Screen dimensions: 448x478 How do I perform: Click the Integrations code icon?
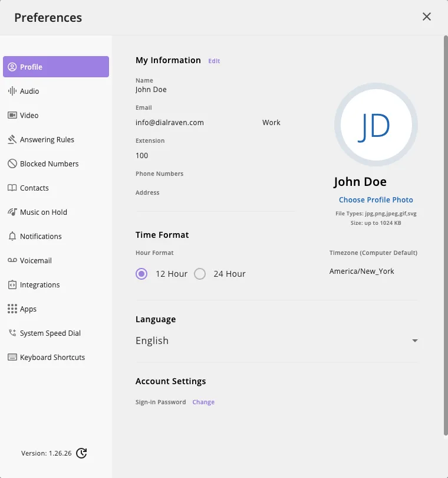click(12, 284)
